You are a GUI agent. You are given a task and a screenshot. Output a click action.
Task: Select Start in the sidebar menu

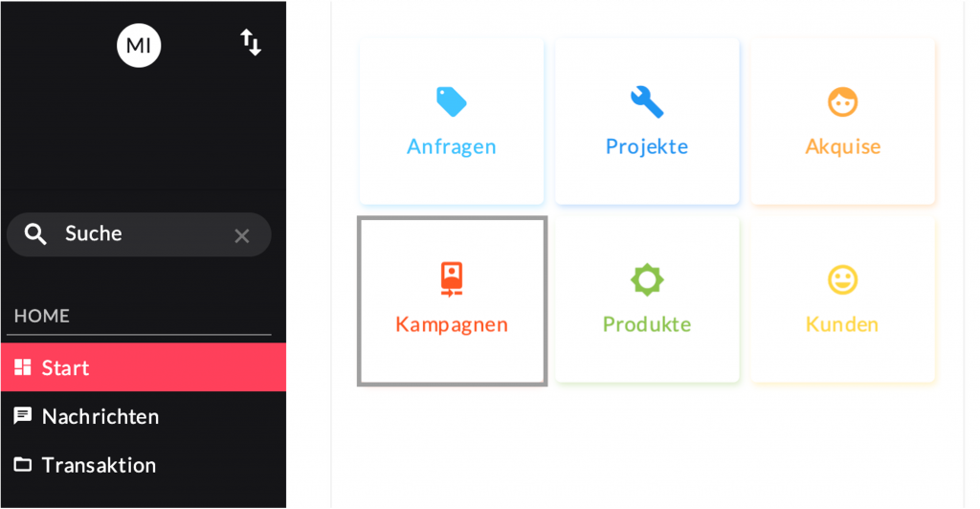(144, 367)
